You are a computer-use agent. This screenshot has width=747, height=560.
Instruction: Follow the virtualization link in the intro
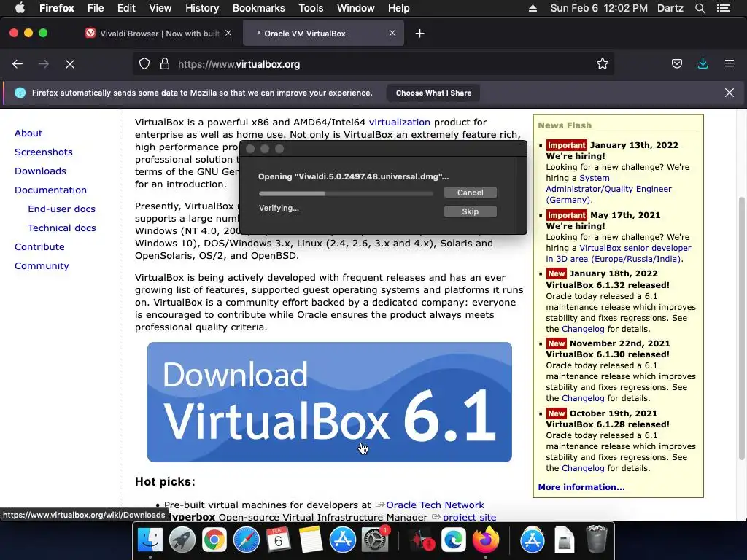[x=399, y=122]
